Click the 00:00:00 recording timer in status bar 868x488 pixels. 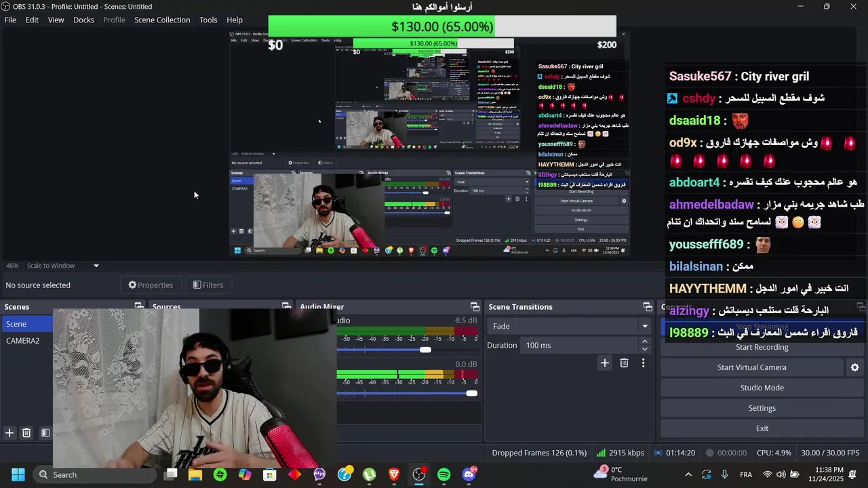[x=732, y=453]
